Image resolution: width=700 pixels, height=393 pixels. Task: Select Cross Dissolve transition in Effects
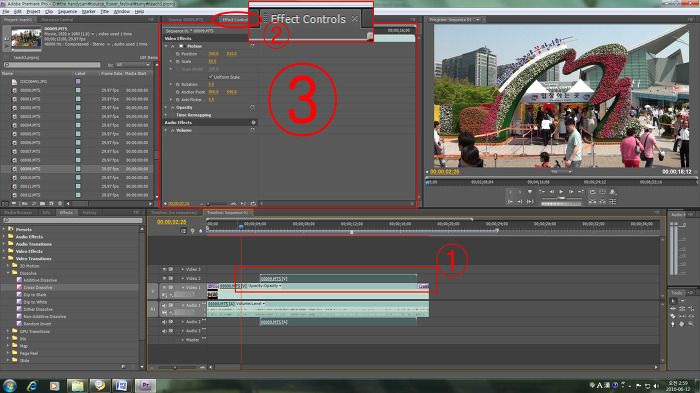click(38, 288)
